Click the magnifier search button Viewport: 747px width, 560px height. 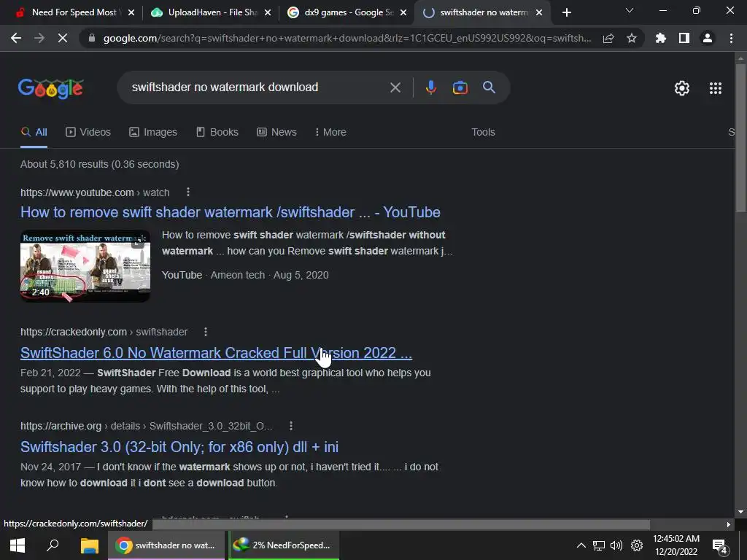(x=489, y=87)
